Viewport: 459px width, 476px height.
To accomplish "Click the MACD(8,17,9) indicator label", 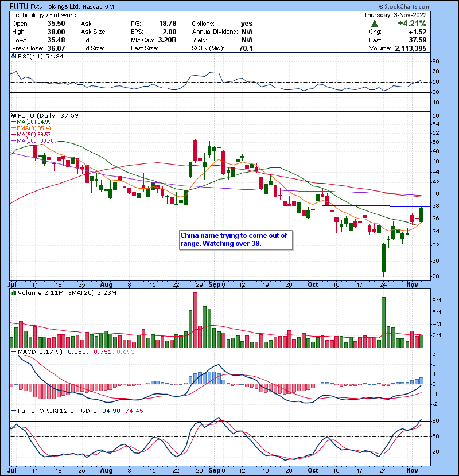I will (40, 352).
